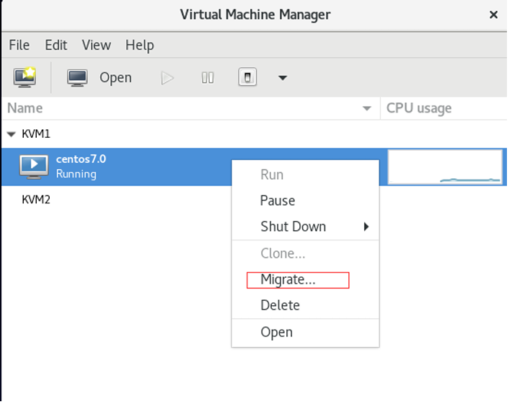Choose Clone... in the context menu
The image size is (512, 420).
tap(305, 253)
